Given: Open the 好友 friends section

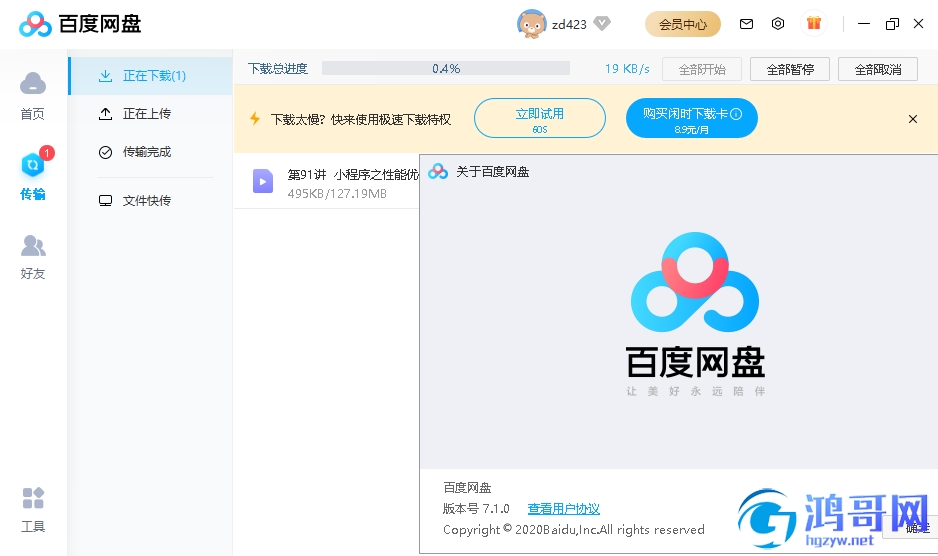Looking at the screenshot, I should coord(33,257).
